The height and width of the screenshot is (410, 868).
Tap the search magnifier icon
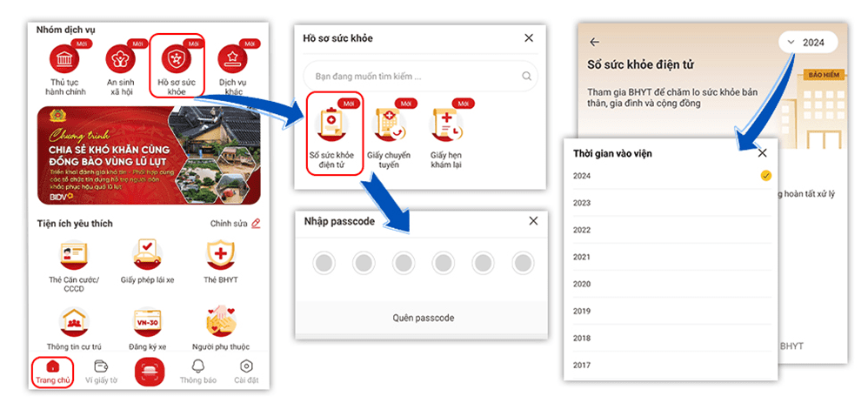(526, 77)
